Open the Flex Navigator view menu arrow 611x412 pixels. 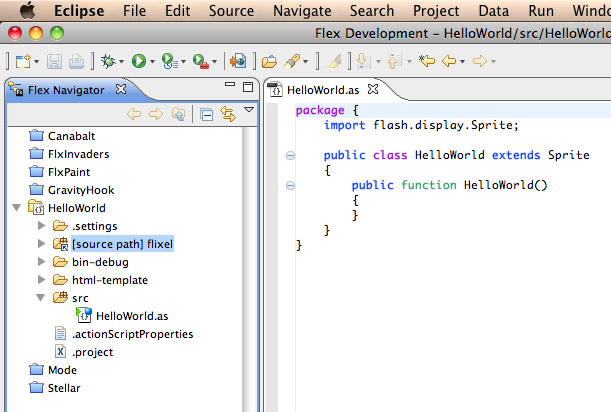coord(248,112)
